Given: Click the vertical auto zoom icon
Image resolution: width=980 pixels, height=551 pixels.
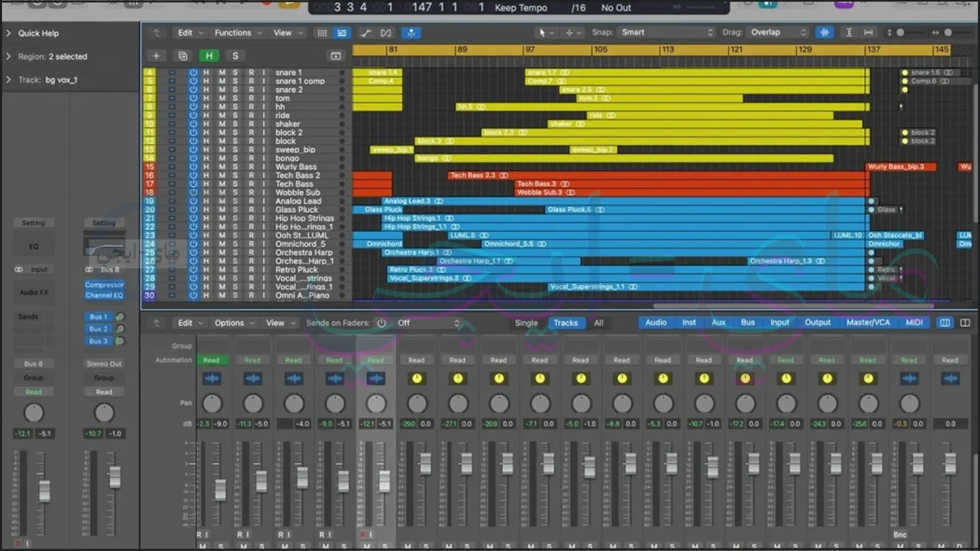Looking at the screenshot, I should tap(849, 33).
